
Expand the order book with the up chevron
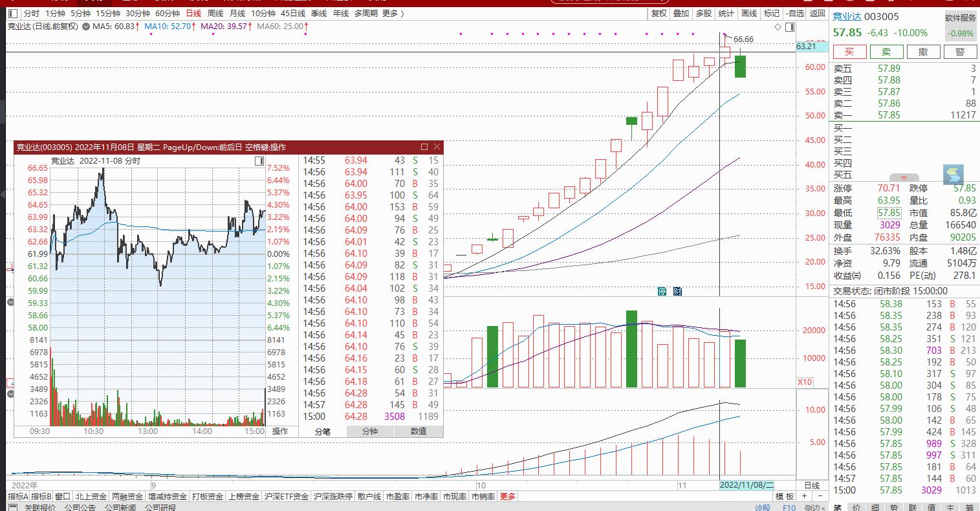[904, 178]
